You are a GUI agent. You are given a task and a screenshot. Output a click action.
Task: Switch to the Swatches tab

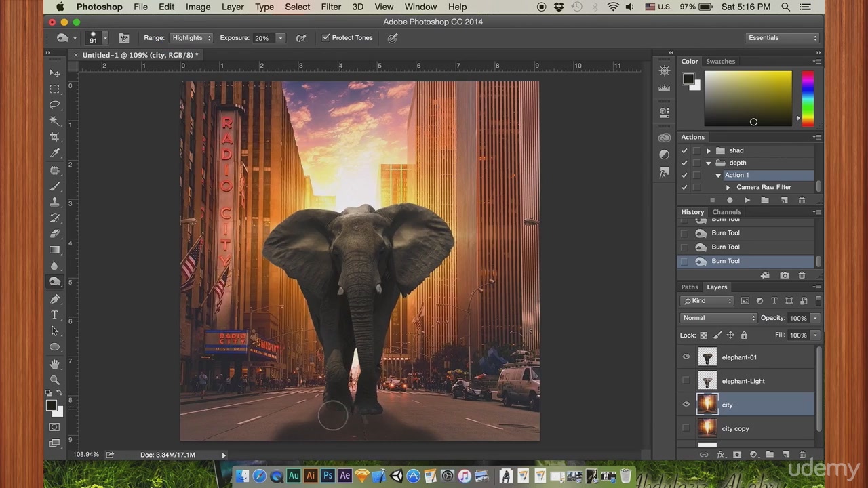click(x=720, y=62)
